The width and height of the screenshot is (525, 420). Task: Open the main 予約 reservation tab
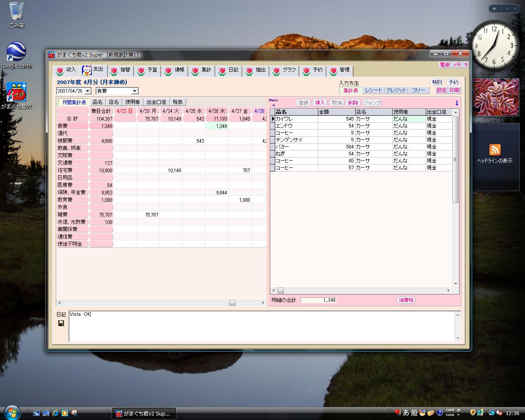pyautogui.click(x=313, y=71)
